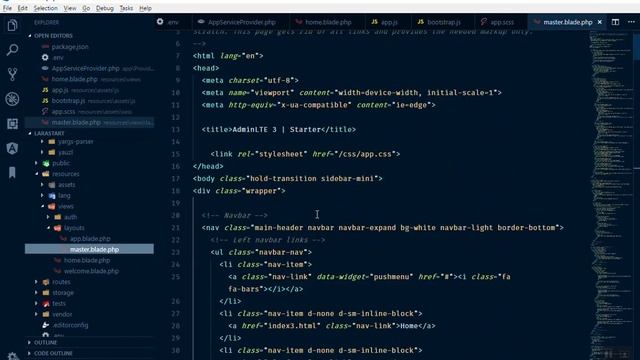Open the Debug menu

[104, 8]
